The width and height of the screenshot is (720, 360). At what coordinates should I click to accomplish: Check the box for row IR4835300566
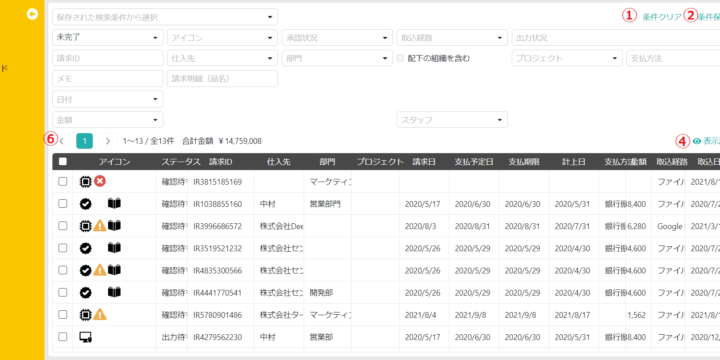pyautogui.click(x=62, y=270)
